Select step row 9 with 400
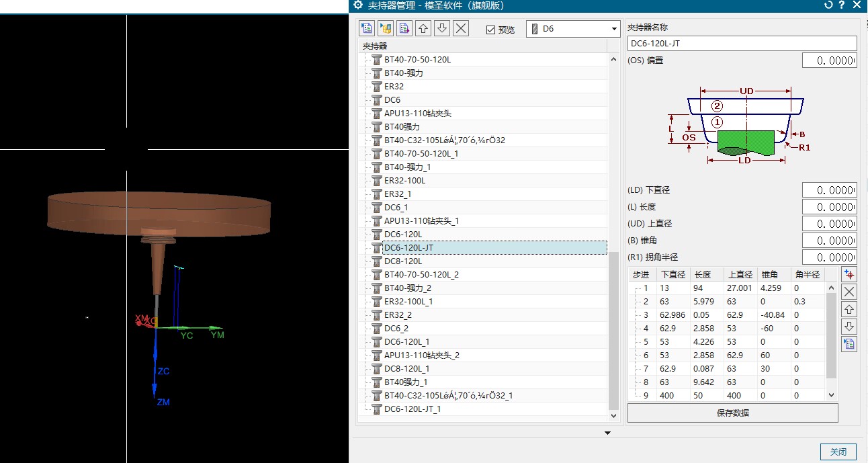 click(x=727, y=395)
